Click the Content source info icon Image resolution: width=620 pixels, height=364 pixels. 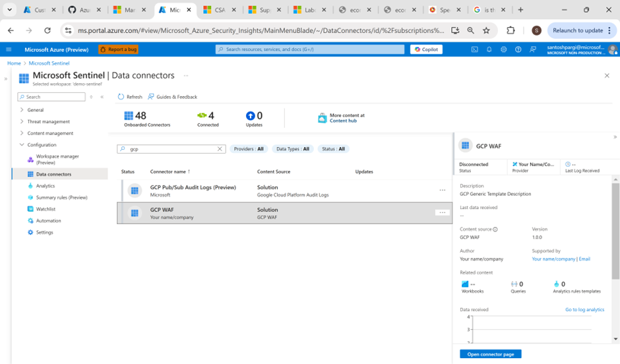pos(495,229)
